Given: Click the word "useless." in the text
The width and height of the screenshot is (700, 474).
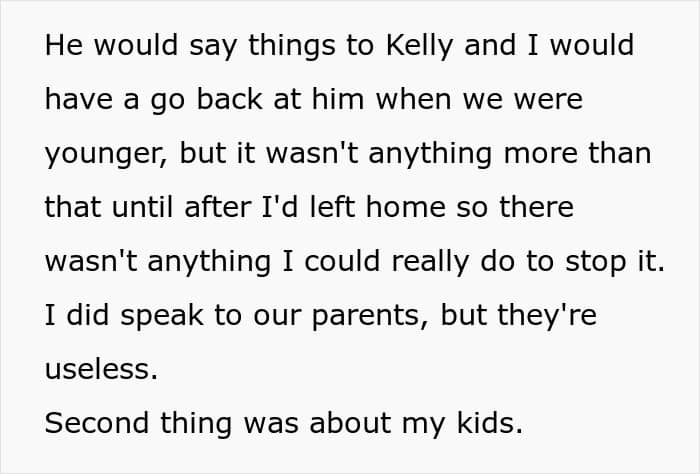Looking at the screenshot, I should (101, 369).
